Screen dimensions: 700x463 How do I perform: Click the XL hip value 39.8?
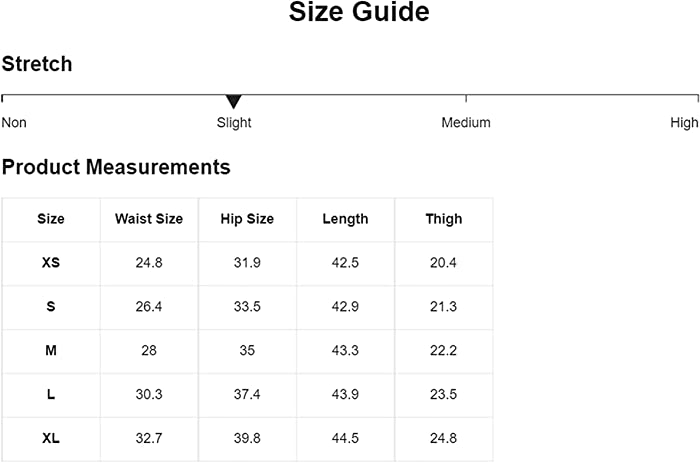247,438
